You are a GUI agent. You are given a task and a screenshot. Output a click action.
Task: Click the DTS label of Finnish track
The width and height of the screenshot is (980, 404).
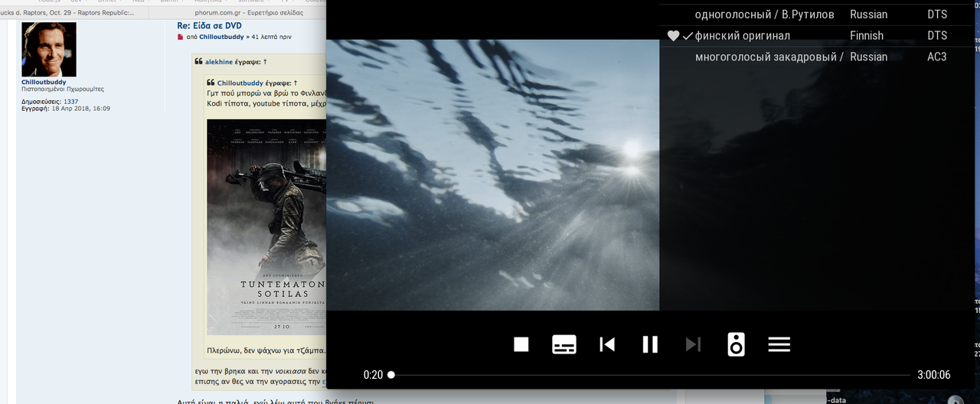937,36
